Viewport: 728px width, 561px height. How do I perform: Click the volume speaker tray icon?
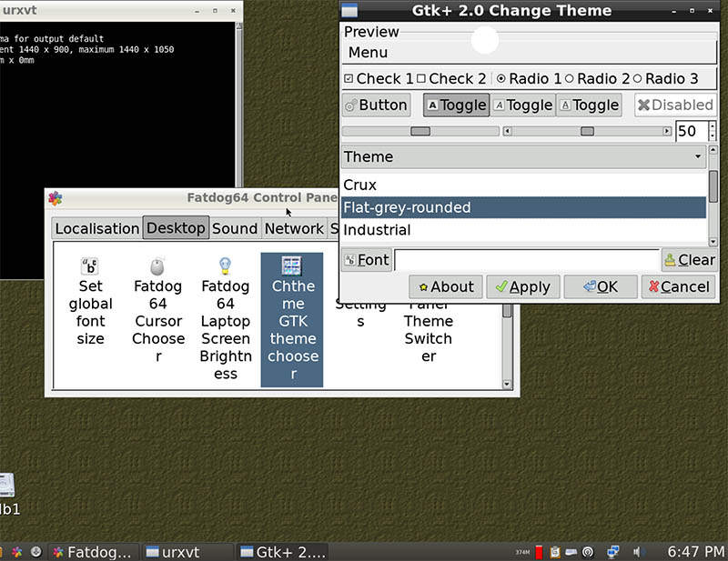point(637,552)
